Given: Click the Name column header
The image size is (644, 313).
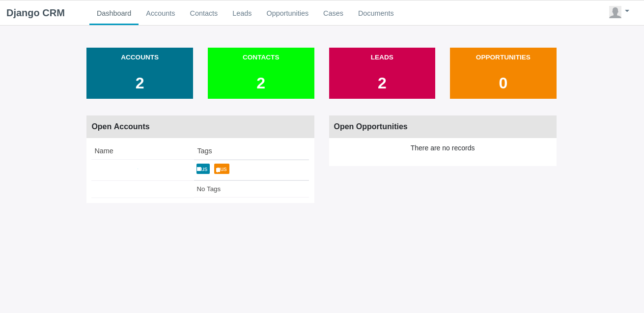Looking at the screenshot, I should (x=104, y=151).
